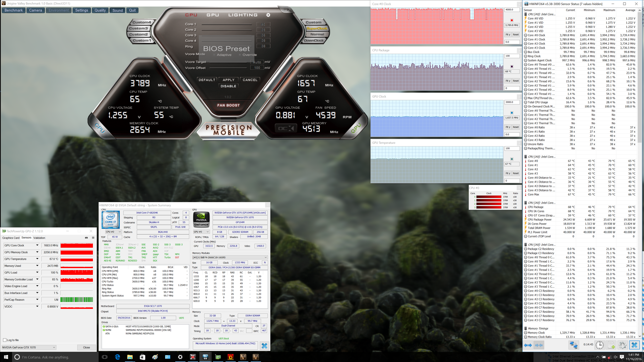Open HWiNFO sensor settings gear icon
Viewport: 644px width, 362px height.
coord(623,345)
